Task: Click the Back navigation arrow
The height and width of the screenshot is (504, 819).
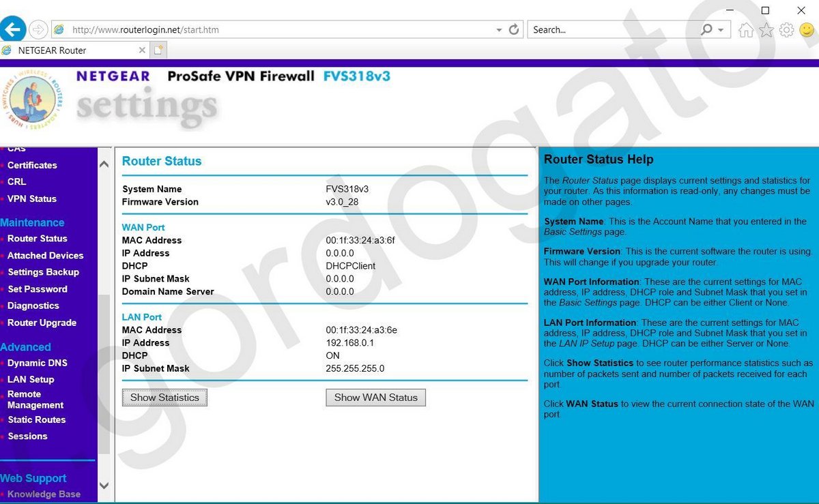Action: coord(13,29)
